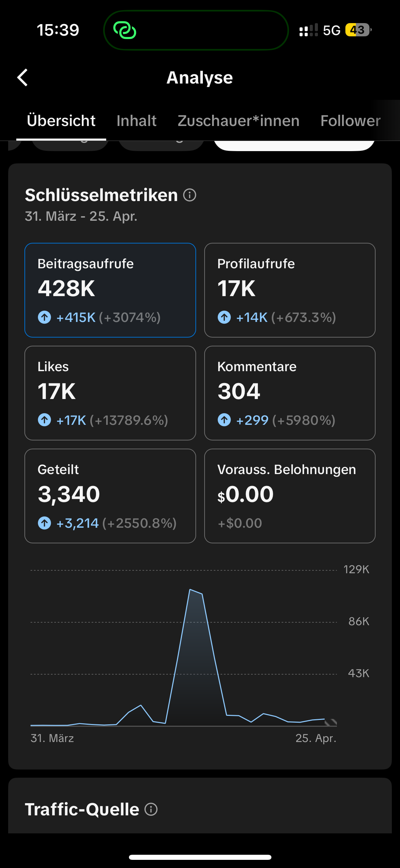
Task: Tap the home indicator bar
Action: click(x=200, y=857)
